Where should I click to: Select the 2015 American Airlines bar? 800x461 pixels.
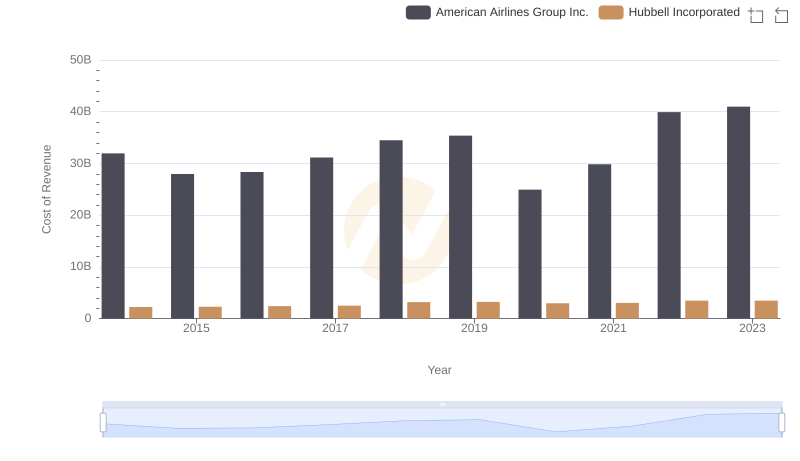pos(183,246)
